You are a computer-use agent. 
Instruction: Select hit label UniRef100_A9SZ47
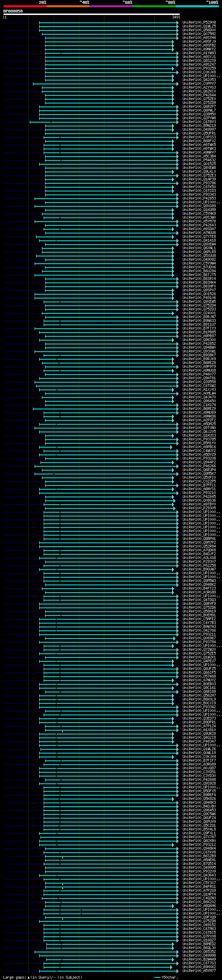coord(199,65)
